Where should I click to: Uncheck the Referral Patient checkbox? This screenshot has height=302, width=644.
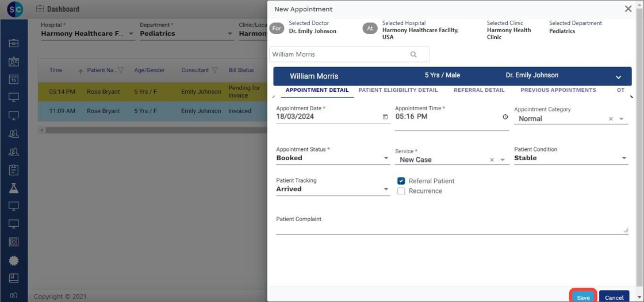click(x=401, y=180)
